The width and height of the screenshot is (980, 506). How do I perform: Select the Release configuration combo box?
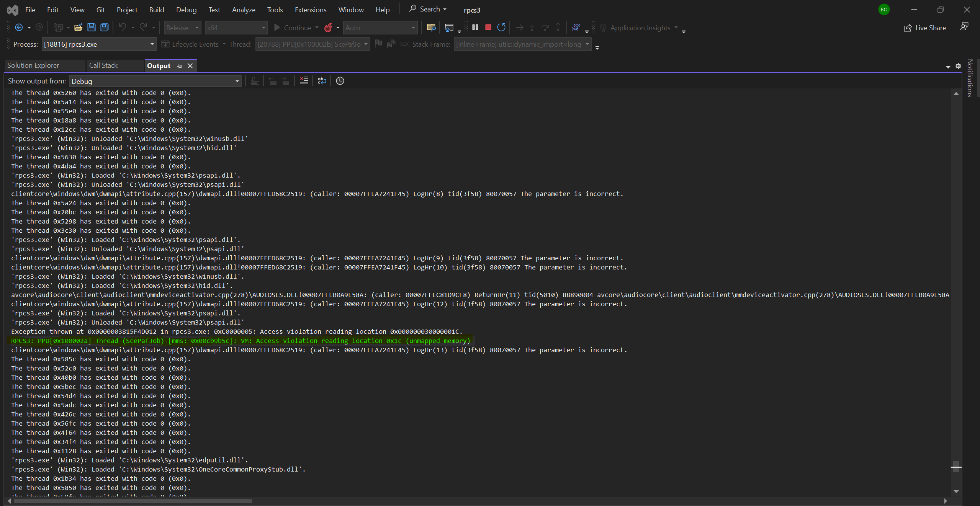point(182,27)
